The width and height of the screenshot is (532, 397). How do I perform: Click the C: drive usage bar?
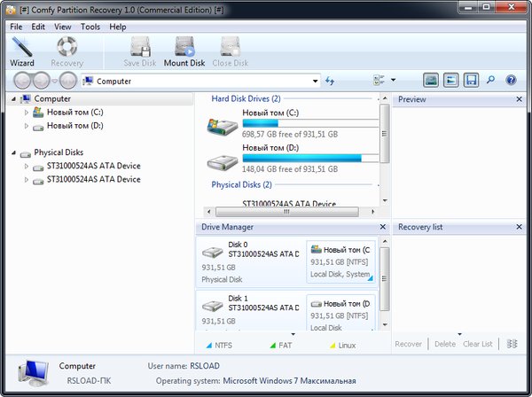point(310,123)
